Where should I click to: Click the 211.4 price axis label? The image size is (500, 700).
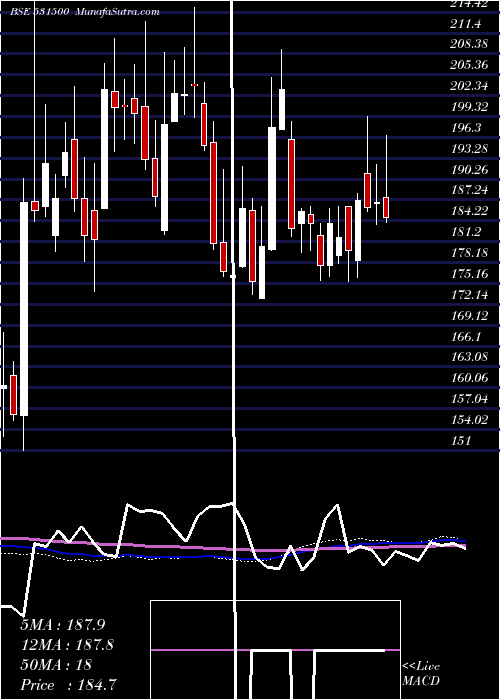click(x=466, y=24)
